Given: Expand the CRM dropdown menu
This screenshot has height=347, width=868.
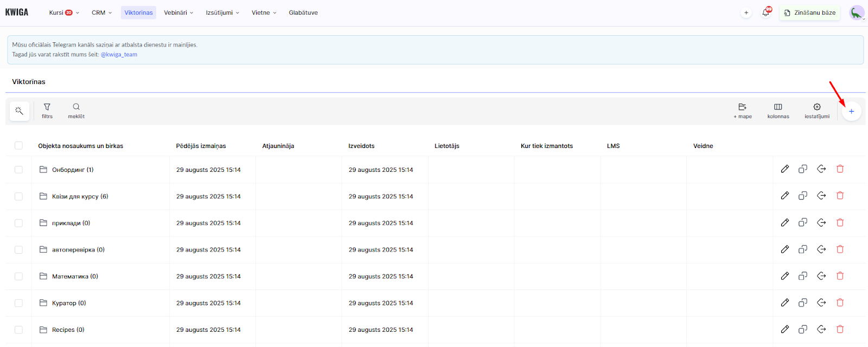Looking at the screenshot, I should 101,12.
